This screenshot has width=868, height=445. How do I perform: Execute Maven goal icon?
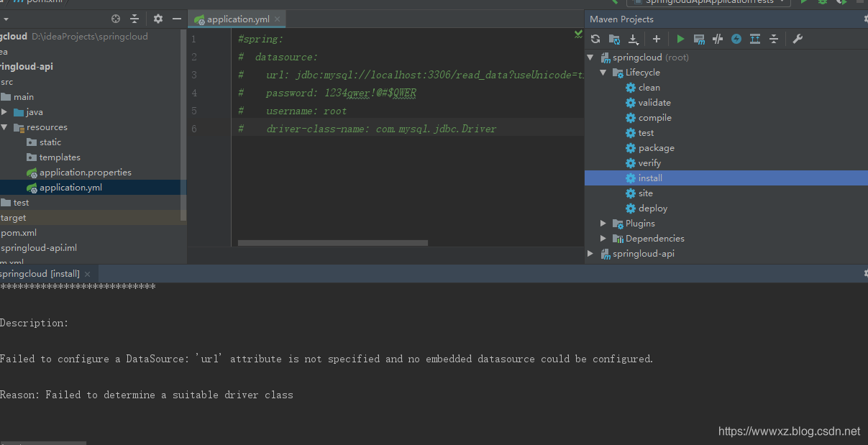699,39
